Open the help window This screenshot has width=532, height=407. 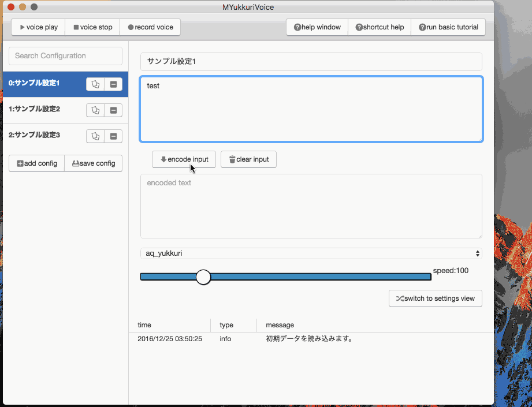pos(317,27)
